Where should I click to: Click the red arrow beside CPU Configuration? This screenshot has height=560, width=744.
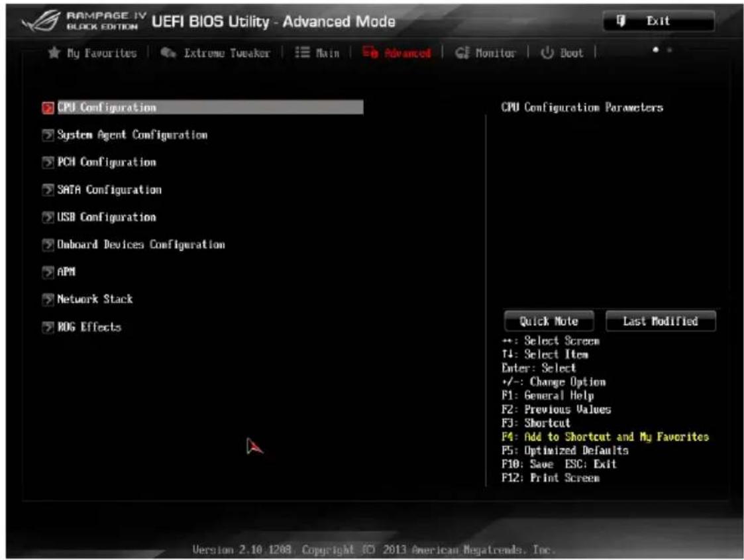pyautogui.click(x=48, y=108)
